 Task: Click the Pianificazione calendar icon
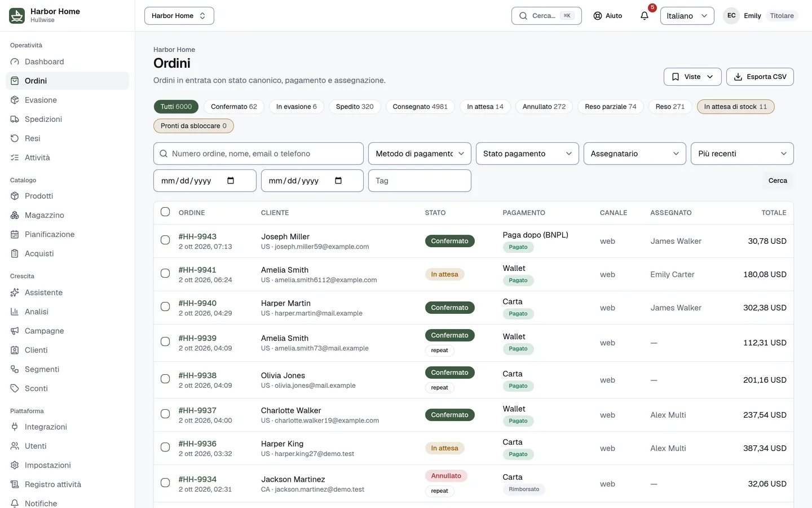[x=15, y=234]
